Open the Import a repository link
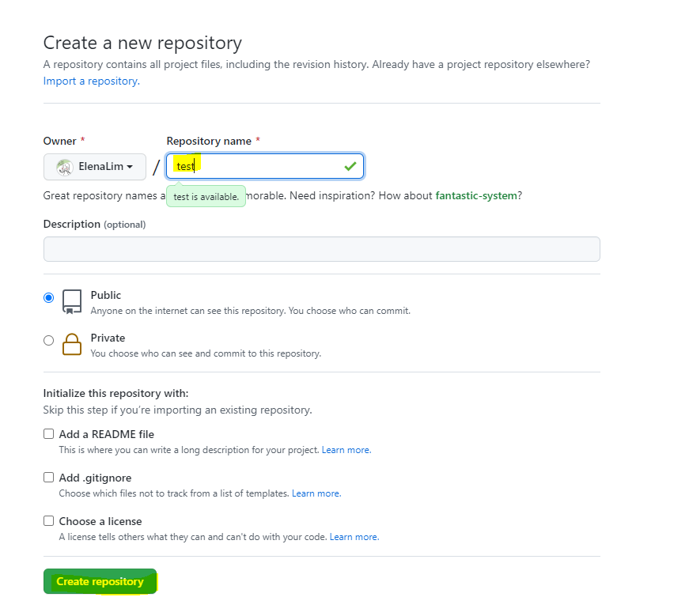 [x=92, y=81]
